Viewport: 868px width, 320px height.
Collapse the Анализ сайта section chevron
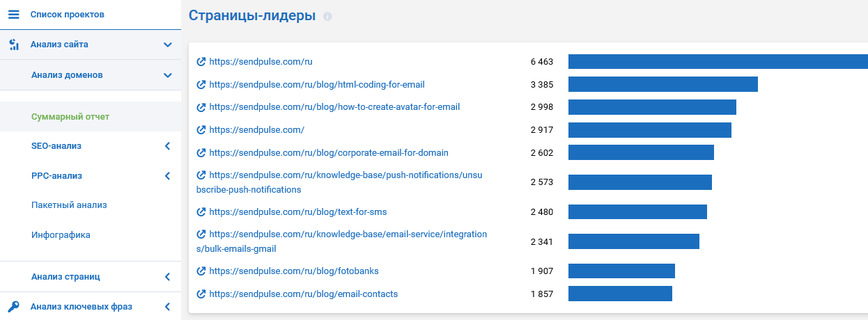pos(167,45)
